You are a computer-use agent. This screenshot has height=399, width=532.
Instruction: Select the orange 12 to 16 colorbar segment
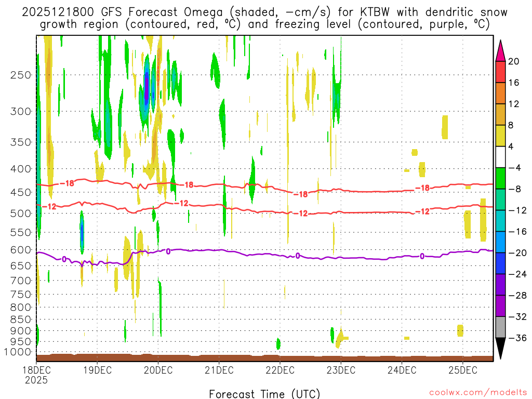[x=500, y=93]
